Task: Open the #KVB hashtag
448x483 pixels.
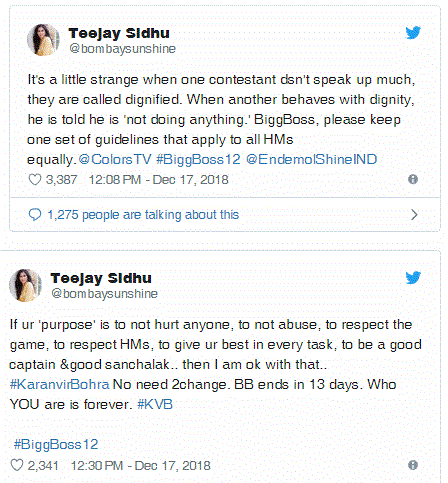Action: (155, 404)
